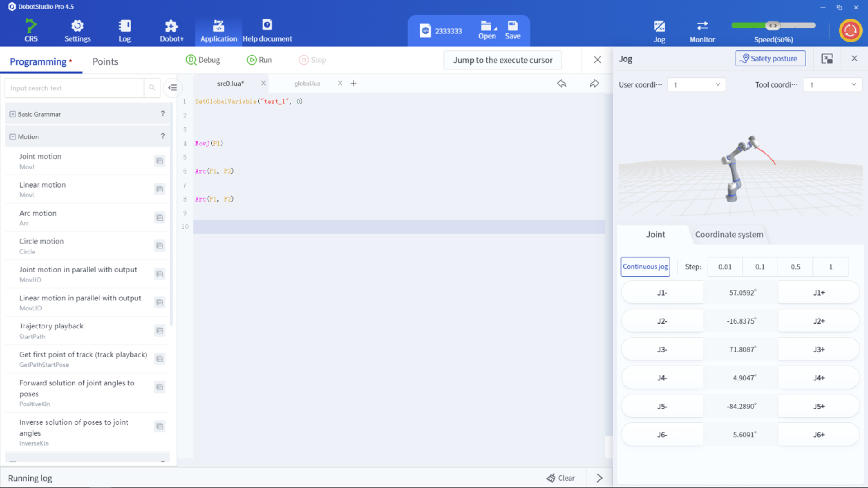Select jog step size 0.01
This screenshot has height=488, width=868.
(724, 267)
